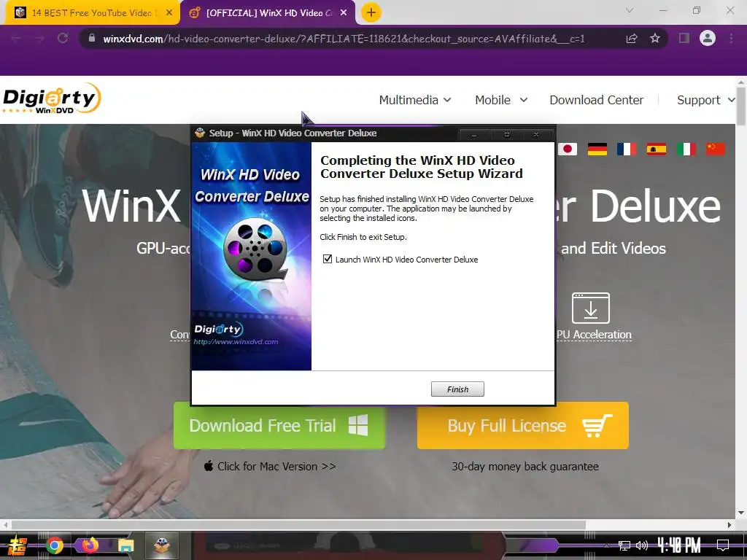The height and width of the screenshot is (560, 747).
Task: Click the site padlock icon
Action: [92, 38]
